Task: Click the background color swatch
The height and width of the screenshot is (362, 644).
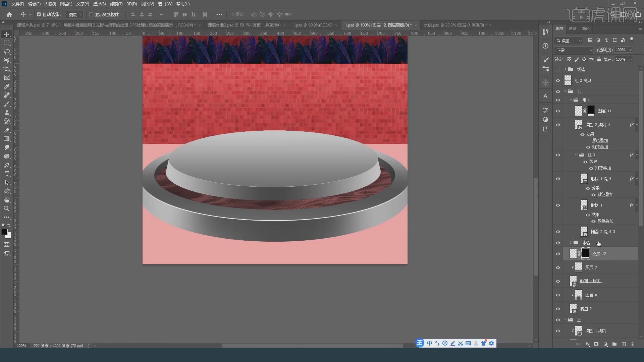Action: (x=9, y=236)
